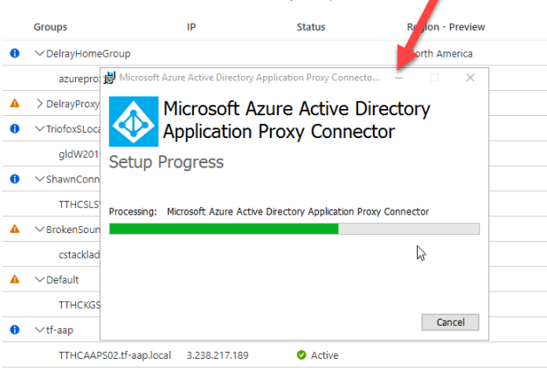
Task: Cancel the Application Proxy Connector setup
Action: (450, 322)
